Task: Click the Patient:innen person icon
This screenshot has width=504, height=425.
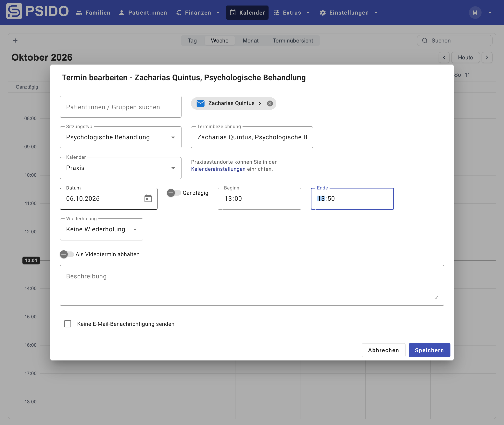Action: click(121, 13)
